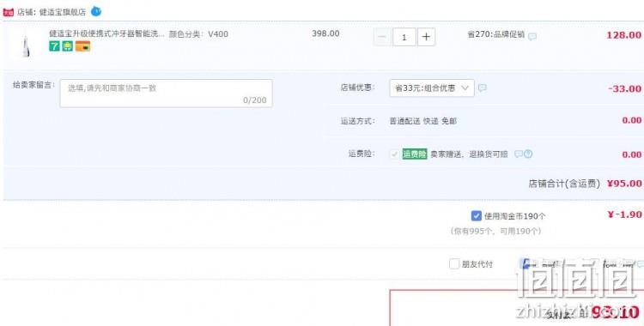Toggle the 运费险 checkbox

coord(394,154)
